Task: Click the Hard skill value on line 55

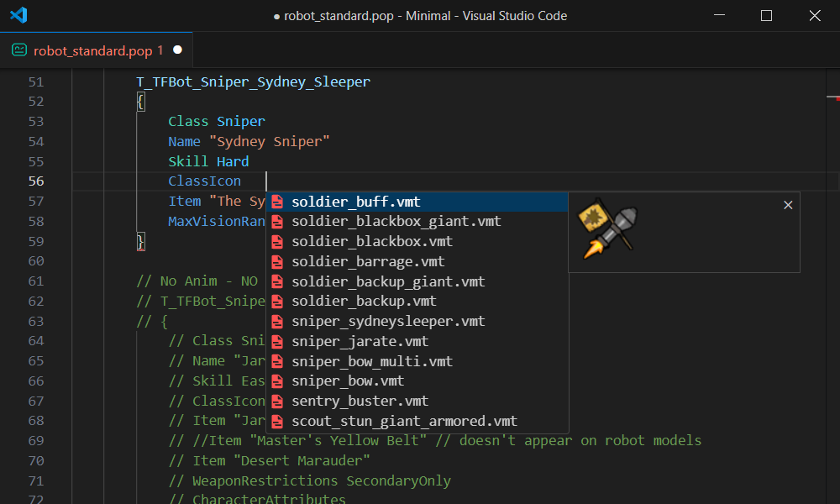Action: (233, 162)
